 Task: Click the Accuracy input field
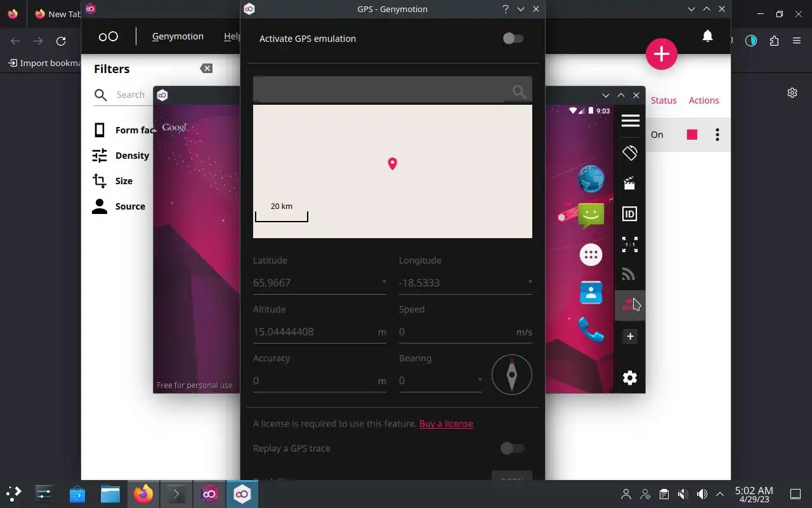click(320, 381)
